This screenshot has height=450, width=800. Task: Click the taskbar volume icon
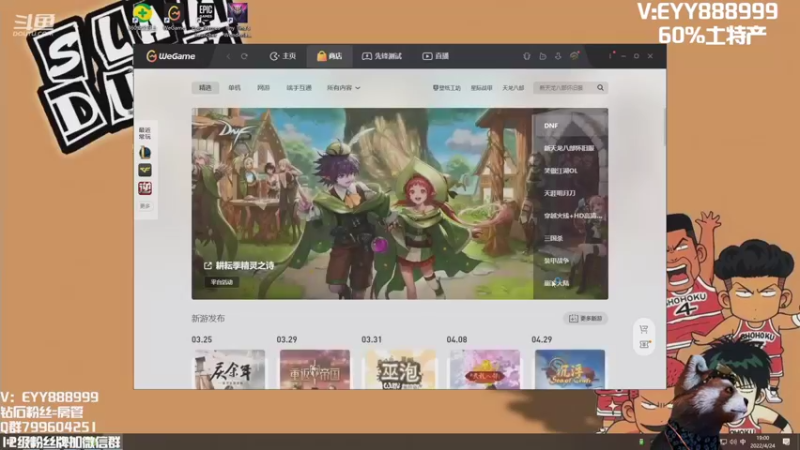point(733,442)
